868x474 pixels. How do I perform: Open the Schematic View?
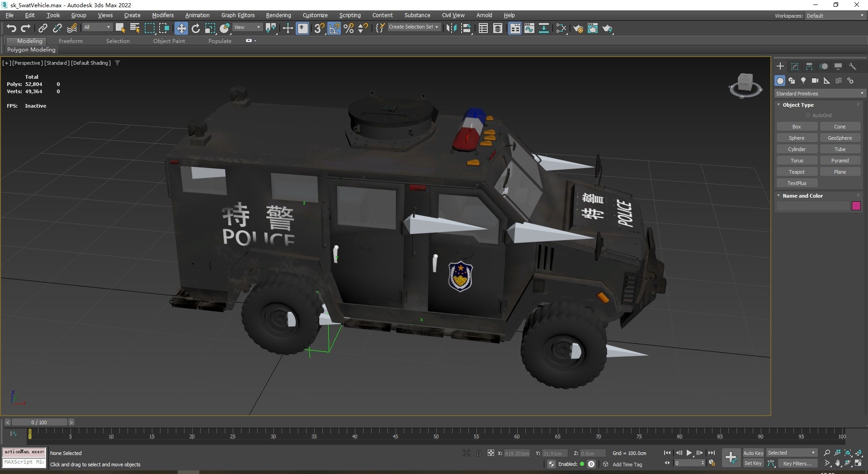coord(544,28)
